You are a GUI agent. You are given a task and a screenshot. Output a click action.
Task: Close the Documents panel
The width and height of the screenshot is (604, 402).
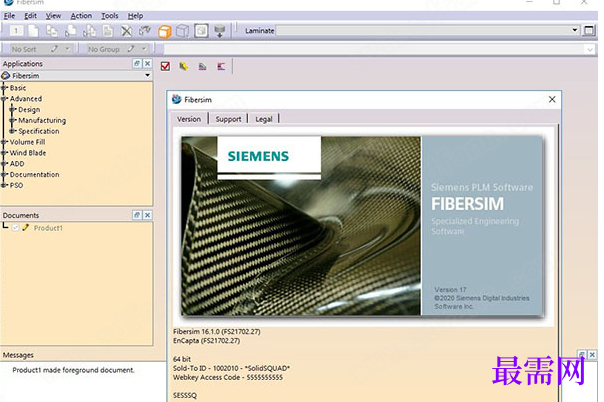click(x=148, y=215)
